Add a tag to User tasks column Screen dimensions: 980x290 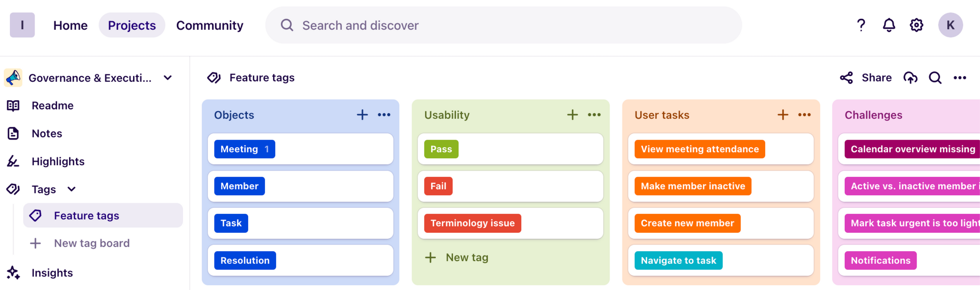coord(782,115)
